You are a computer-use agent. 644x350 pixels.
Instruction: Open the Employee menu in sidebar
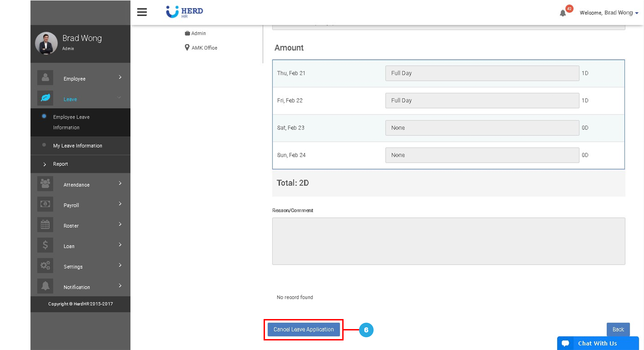click(x=74, y=78)
